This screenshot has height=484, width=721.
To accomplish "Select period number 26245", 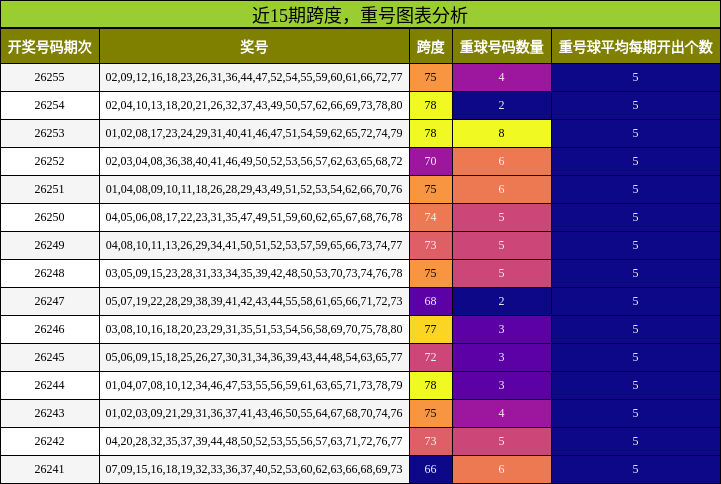I will (50, 358).
